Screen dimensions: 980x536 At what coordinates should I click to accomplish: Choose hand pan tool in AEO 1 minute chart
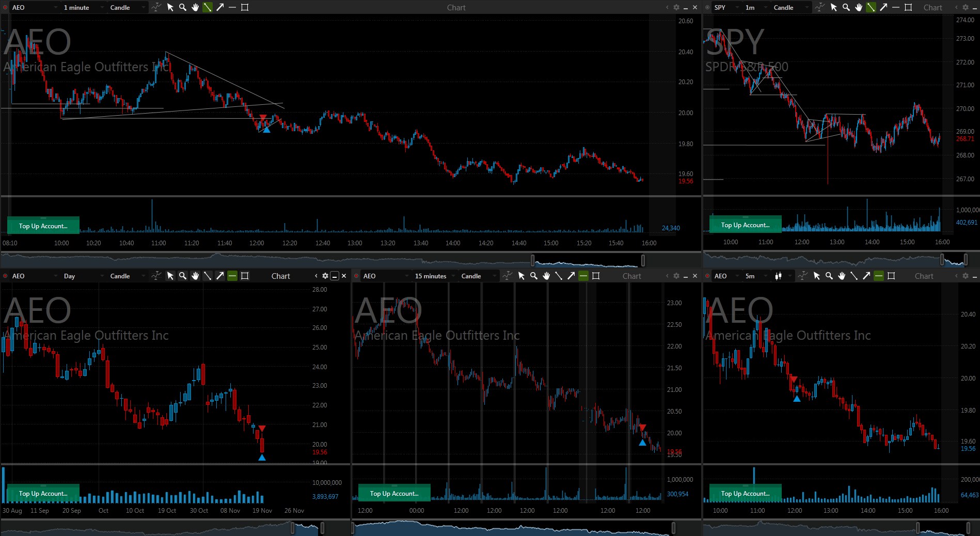[x=195, y=7]
